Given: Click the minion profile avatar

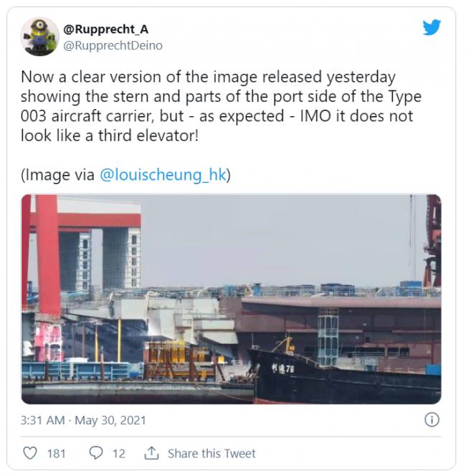Looking at the screenshot, I should [x=39, y=36].
